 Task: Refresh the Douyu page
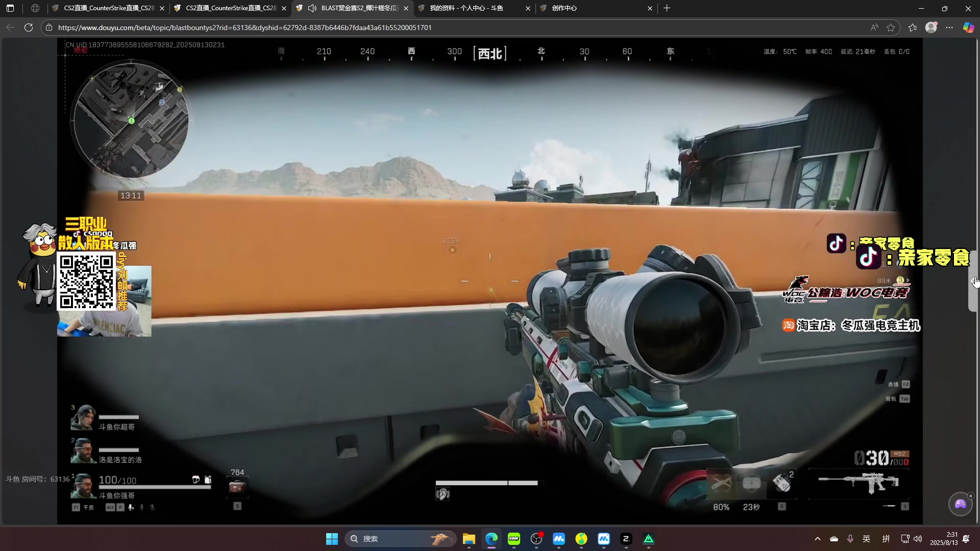click(29, 28)
